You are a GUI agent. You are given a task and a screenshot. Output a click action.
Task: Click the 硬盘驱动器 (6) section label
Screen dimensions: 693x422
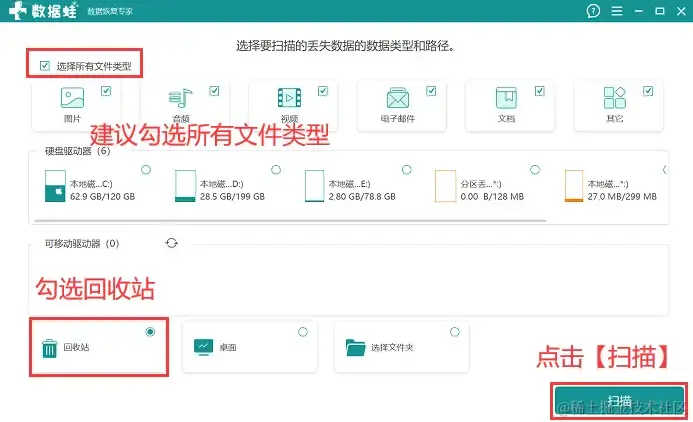[x=77, y=151]
